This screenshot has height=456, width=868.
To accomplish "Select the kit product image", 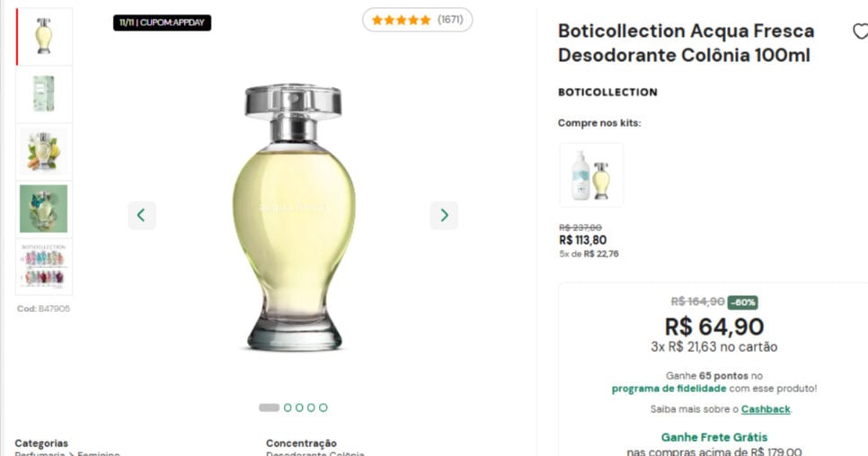I will pos(591,174).
